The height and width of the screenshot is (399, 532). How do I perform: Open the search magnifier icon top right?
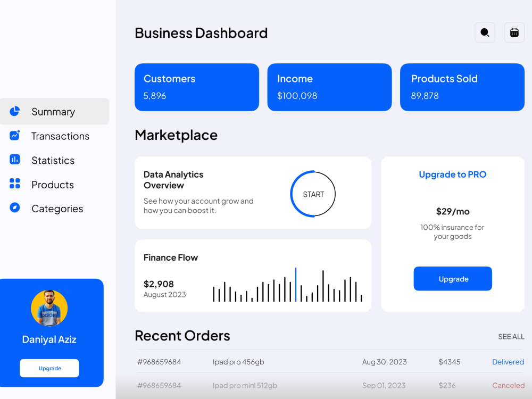tap(485, 32)
